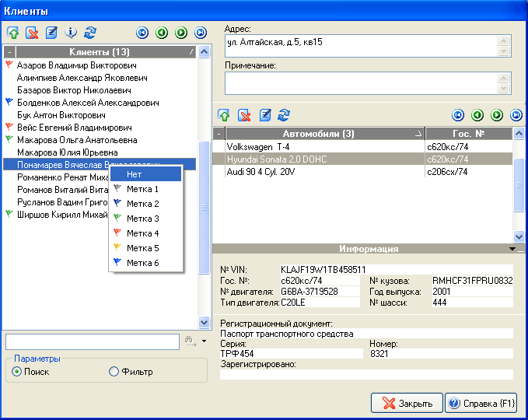This screenshot has width=528, height=420.
Task: Click the add client icon in clients toolbar
Action: coord(13,33)
